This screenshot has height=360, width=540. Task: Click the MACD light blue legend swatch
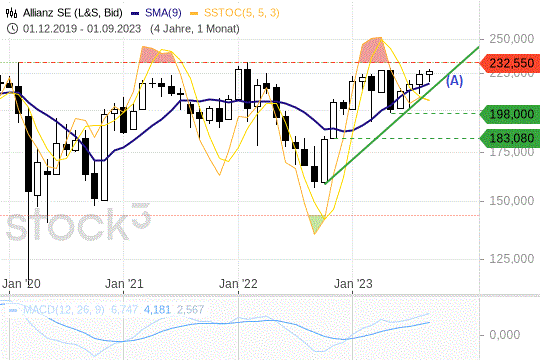pos(13,310)
